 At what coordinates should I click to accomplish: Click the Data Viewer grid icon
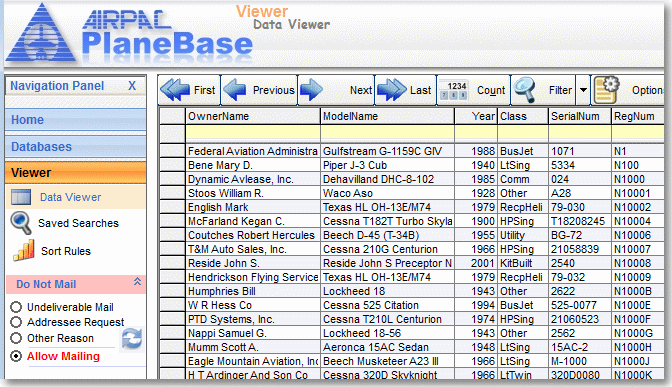click(x=21, y=197)
